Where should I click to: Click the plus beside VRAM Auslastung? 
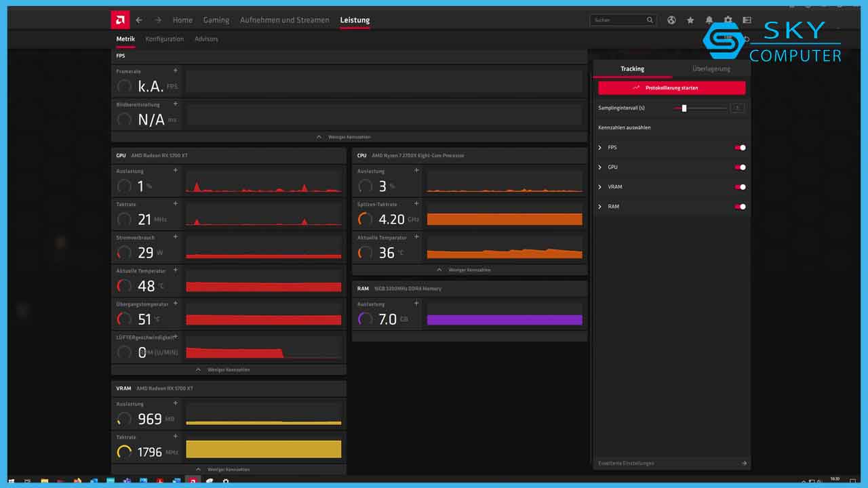[x=176, y=403]
